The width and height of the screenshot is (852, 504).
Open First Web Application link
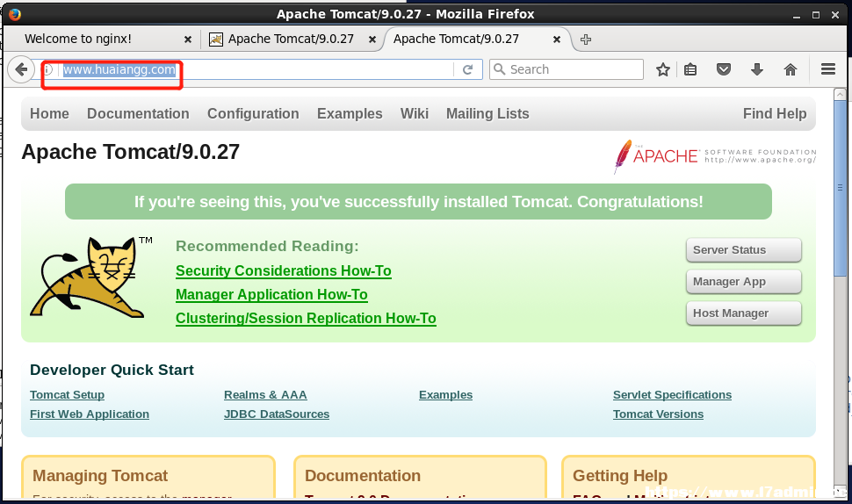(x=89, y=414)
